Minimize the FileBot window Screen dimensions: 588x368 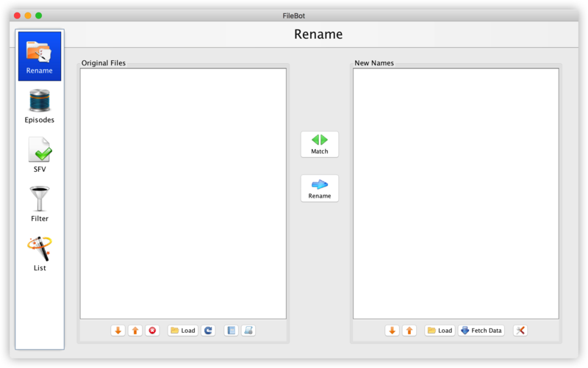click(x=28, y=15)
